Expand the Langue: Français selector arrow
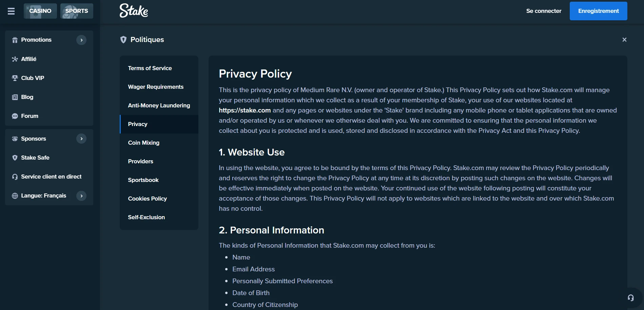644x310 pixels. (81, 195)
